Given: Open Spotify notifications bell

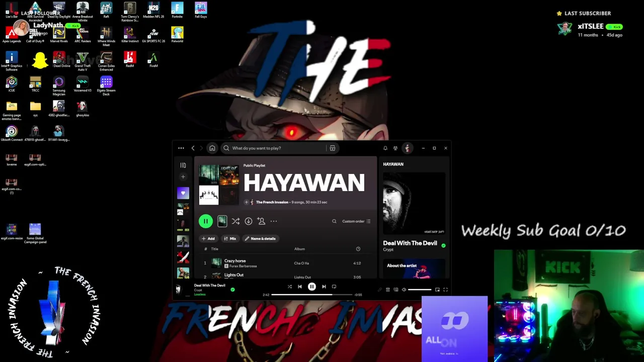Looking at the screenshot, I should (x=385, y=148).
